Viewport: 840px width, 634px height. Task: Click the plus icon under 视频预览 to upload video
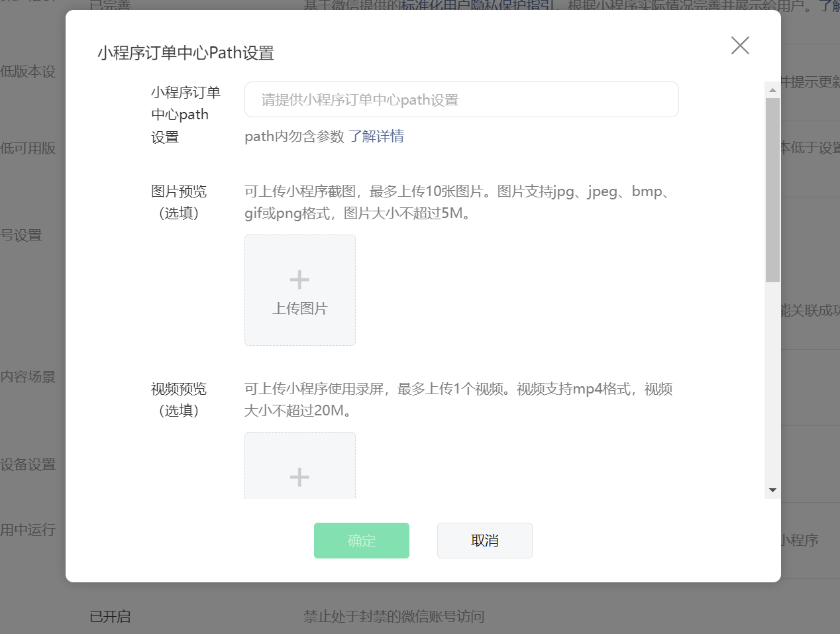[299, 476]
